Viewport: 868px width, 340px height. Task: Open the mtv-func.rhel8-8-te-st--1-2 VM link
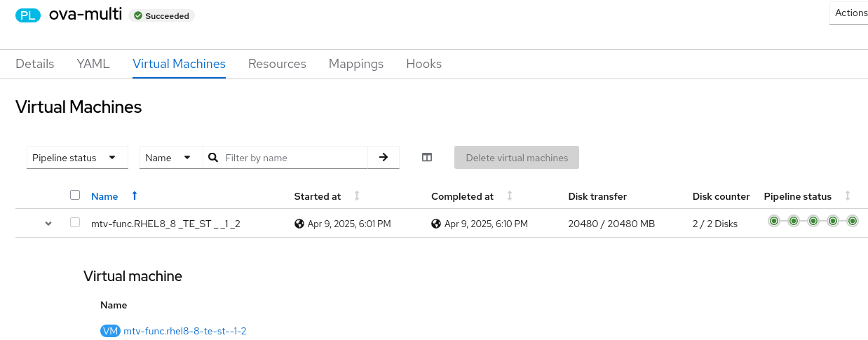(185, 331)
